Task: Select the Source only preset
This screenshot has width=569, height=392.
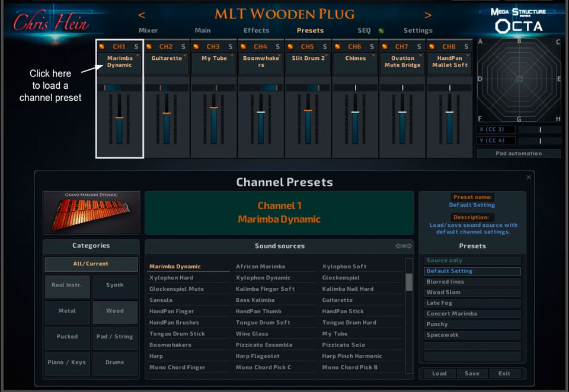Action: 472,261
